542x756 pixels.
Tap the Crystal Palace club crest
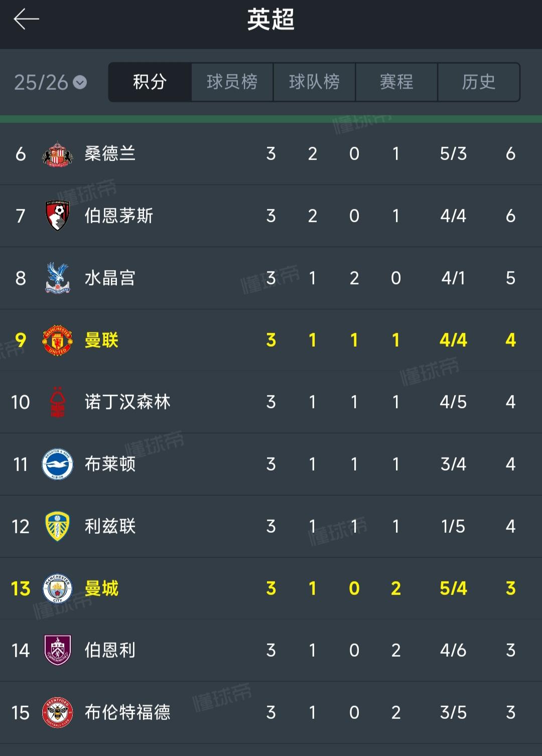click(x=57, y=278)
